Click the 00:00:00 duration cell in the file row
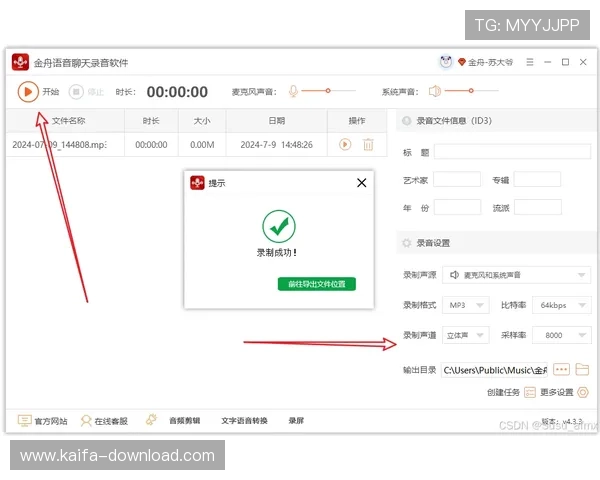The height and width of the screenshot is (480, 600). [x=151, y=145]
